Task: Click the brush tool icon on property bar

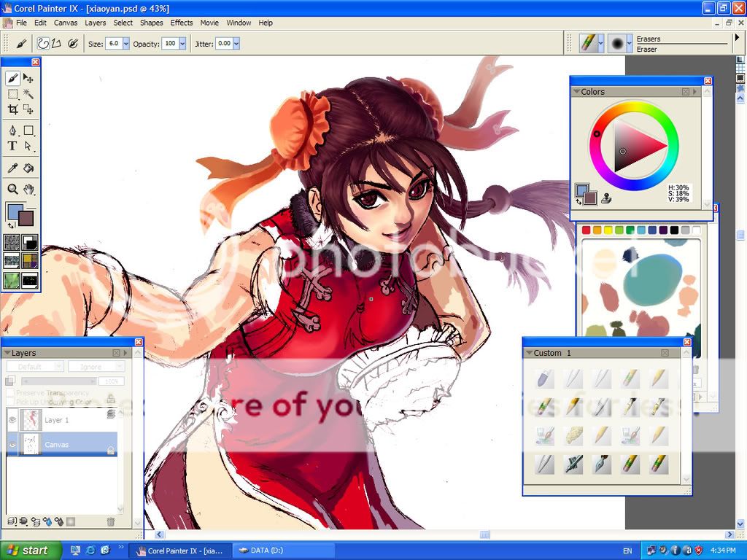Action: click(20, 44)
